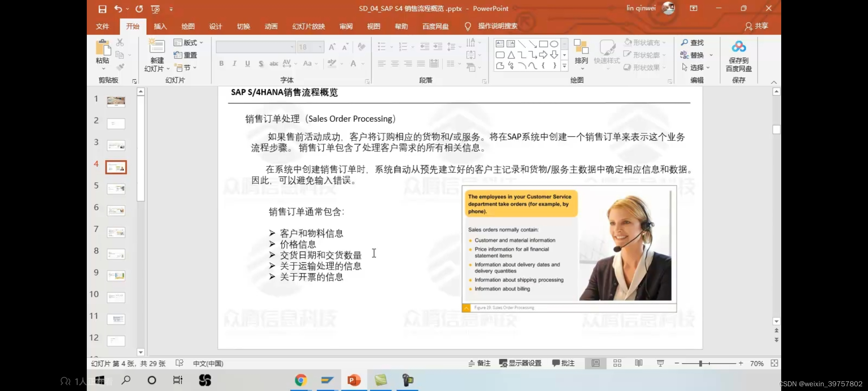Select the rectangle shape in shapes gallery
This screenshot has width=868, height=391.
543,44
